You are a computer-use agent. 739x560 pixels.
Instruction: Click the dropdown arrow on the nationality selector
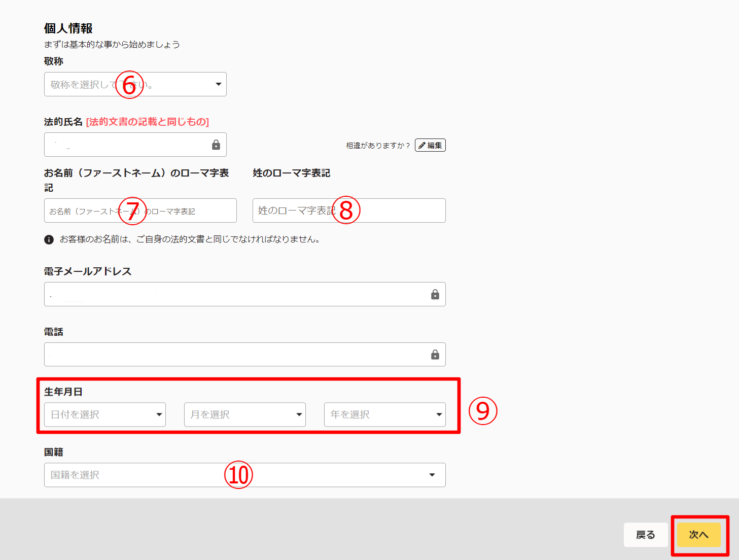click(432, 475)
